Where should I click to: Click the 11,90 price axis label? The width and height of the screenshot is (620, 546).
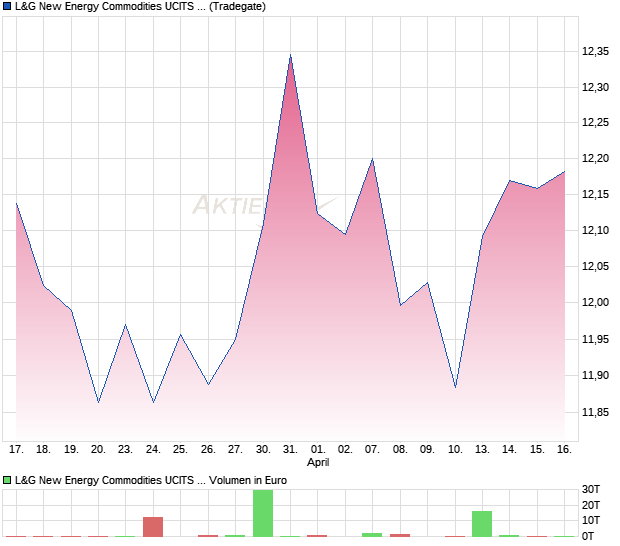point(595,375)
